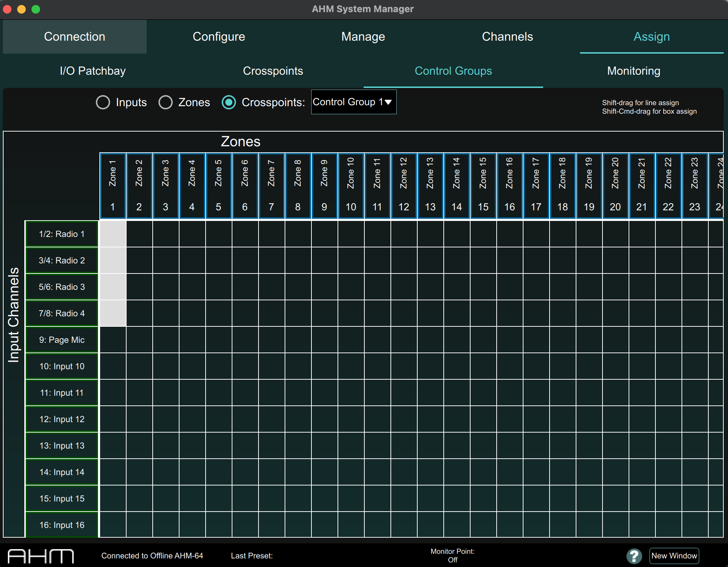The width and height of the screenshot is (728, 567).
Task: Toggle Radio 1 to Zone 2 crosspoint
Action: point(139,234)
